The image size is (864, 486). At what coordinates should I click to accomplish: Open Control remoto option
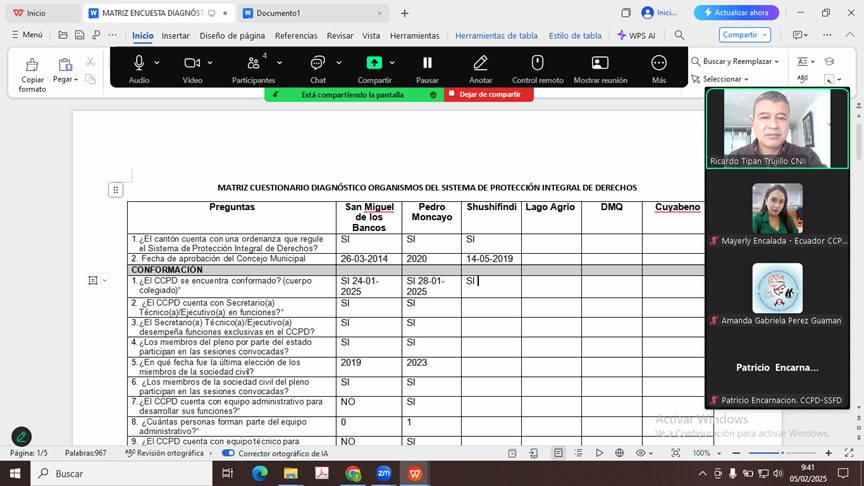pyautogui.click(x=537, y=69)
